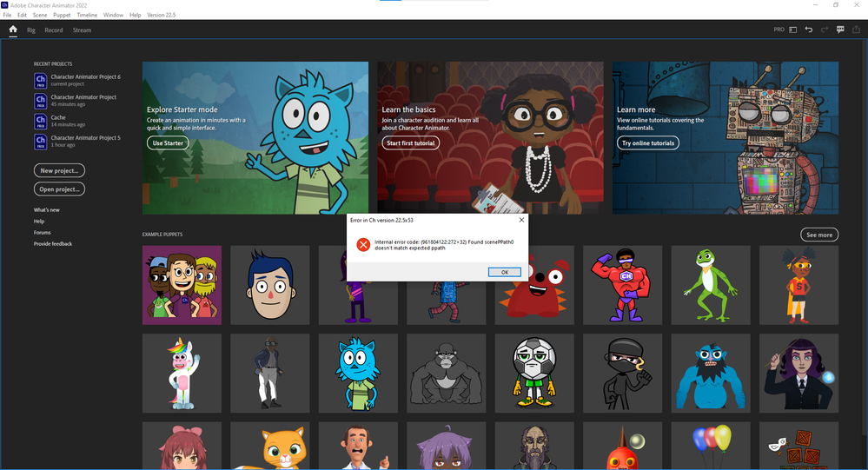Open the soccer ball head puppet
The image size is (868, 470).
point(534,373)
